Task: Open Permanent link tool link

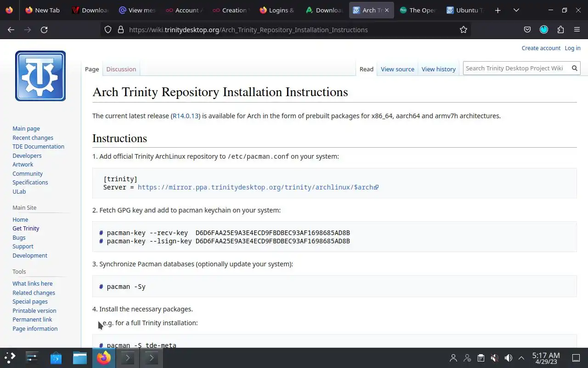Action: coord(32,320)
